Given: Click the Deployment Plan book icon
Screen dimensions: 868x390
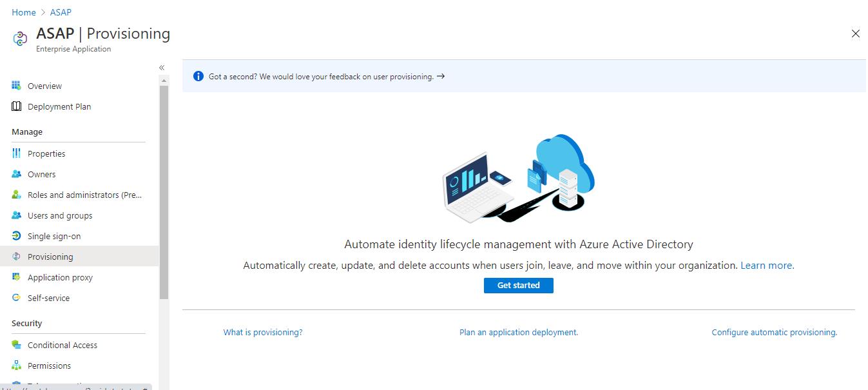Looking at the screenshot, I should pyautogui.click(x=17, y=106).
